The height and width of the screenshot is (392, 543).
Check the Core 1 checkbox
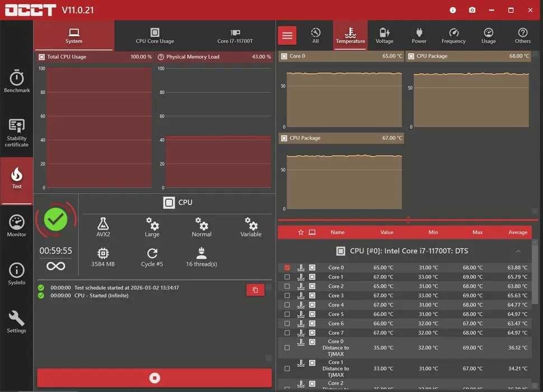tap(287, 277)
